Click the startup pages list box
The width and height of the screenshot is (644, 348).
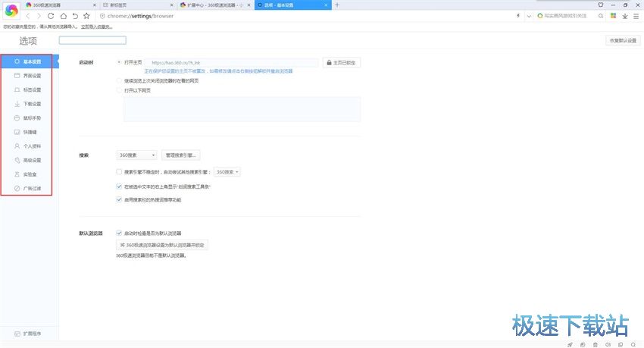(x=242, y=109)
